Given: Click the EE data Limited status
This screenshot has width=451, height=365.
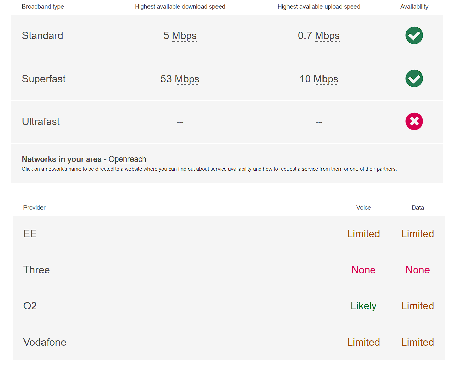Looking at the screenshot, I should [418, 234].
